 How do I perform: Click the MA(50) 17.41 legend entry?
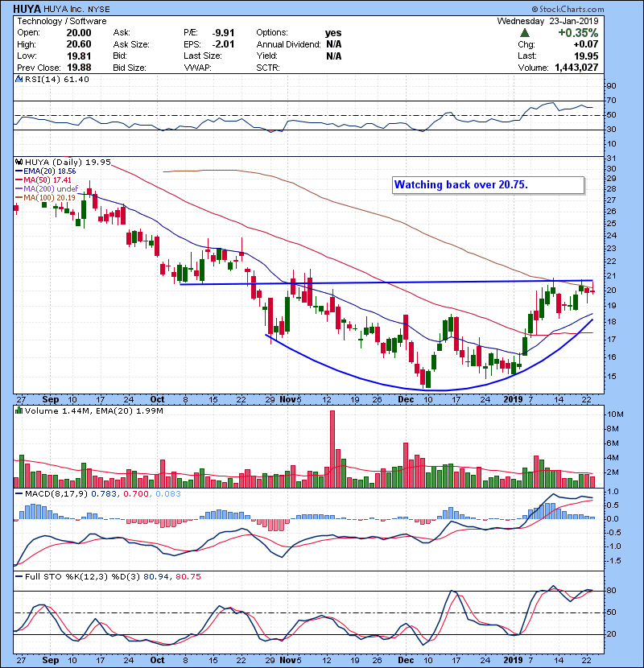(x=43, y=180)
